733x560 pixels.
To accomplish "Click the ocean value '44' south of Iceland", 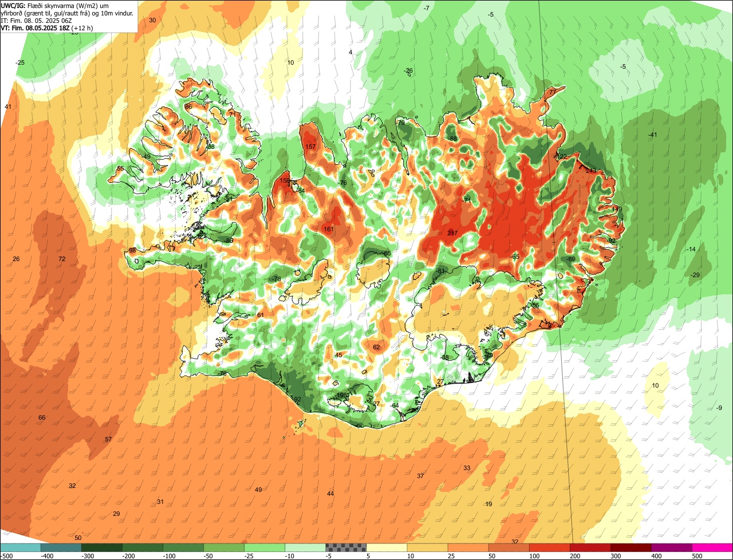I will (330, 494).
